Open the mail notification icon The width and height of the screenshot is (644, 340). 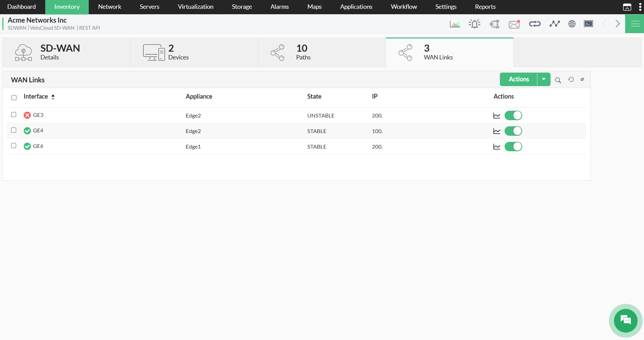pyautogui.click(x=514, y=24)
